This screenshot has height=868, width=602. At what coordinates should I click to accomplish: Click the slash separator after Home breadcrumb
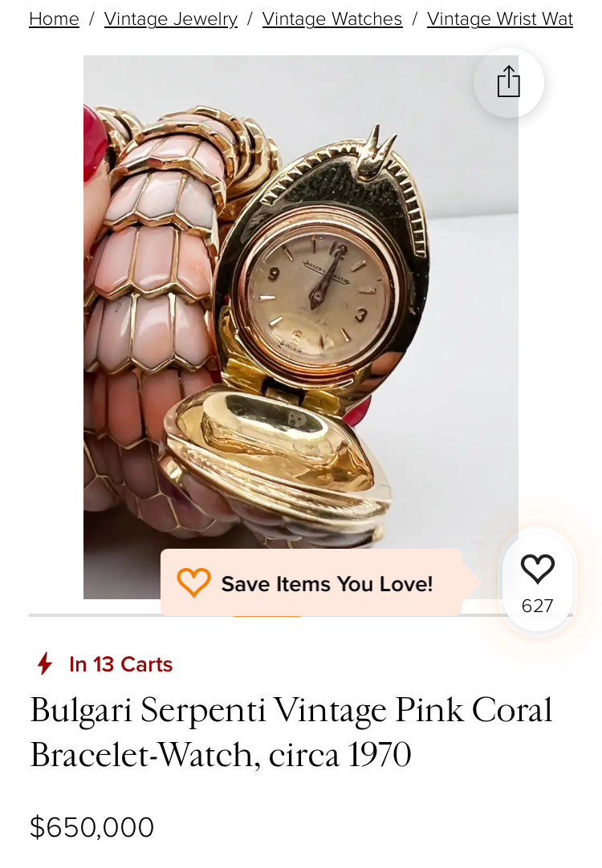(92, 18)
